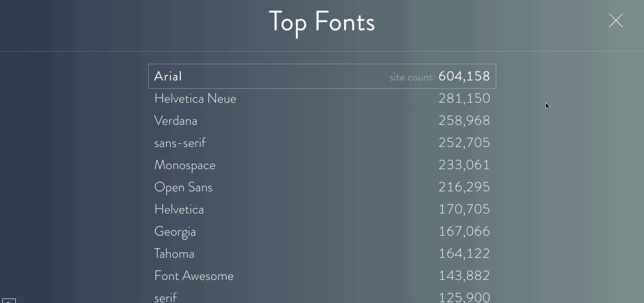Select the Tahoma font entry
644x303 pixels.
coord(322,254)
